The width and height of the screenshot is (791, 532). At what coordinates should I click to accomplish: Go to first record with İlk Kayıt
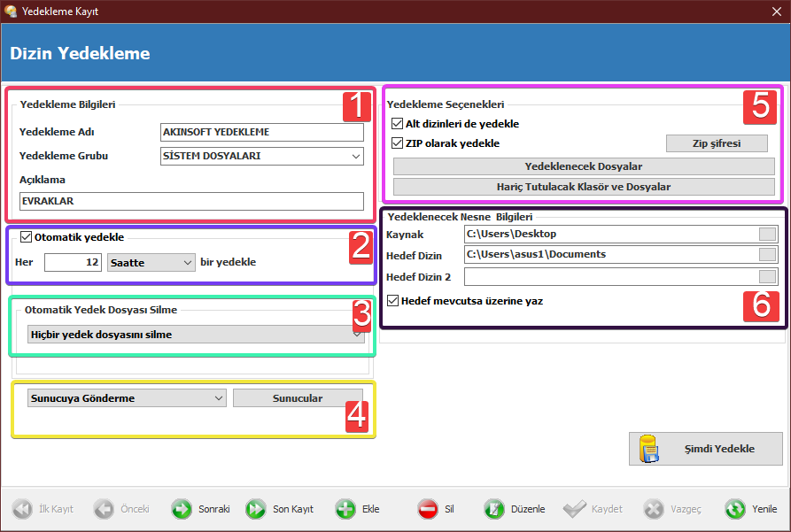[43, 509]
